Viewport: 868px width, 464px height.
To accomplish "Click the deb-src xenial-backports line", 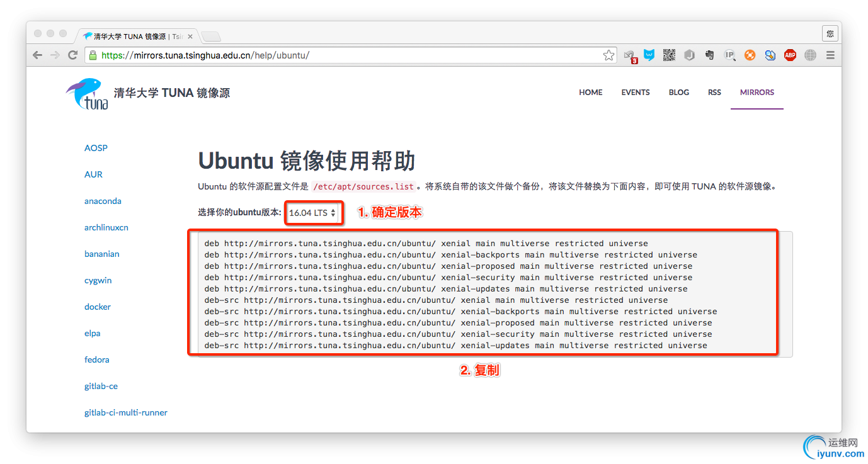I will (x=460, y=311).
